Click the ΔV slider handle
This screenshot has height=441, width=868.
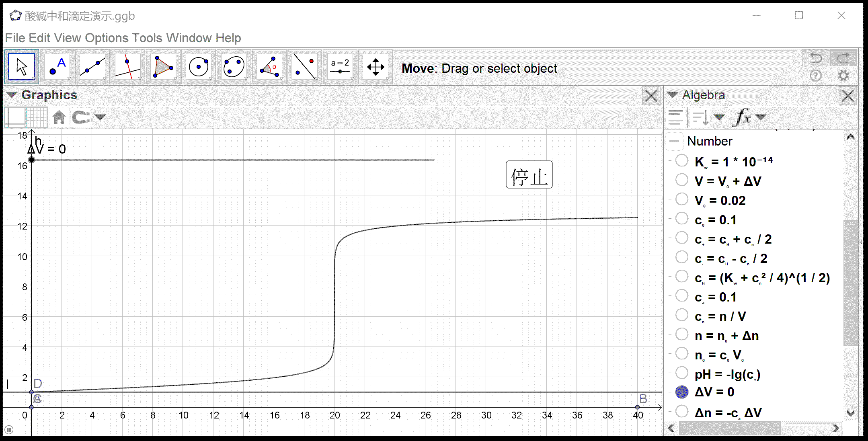(x=32, y=160)
